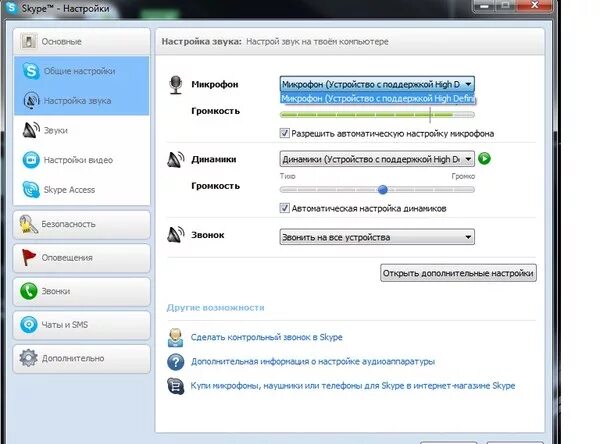Screen dimensions: 600x444
Task: Click the headset icon beside Настройка звука
Action: (x=31, y=100)
